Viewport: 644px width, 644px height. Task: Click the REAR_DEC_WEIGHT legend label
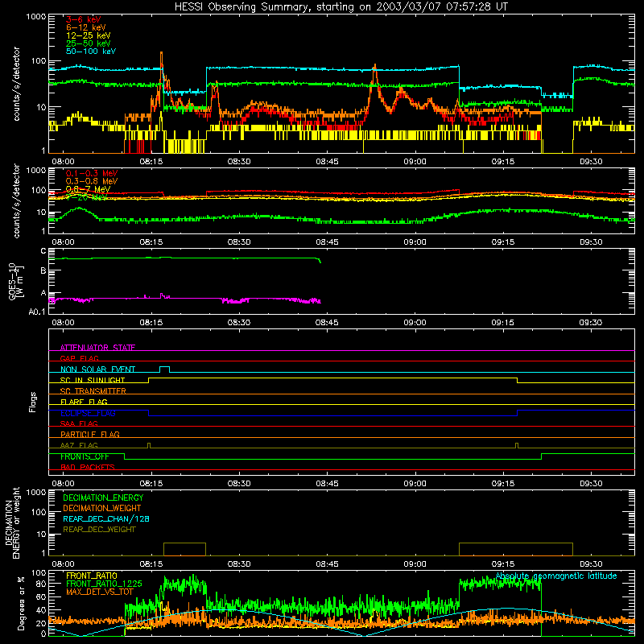coord(99,530)
